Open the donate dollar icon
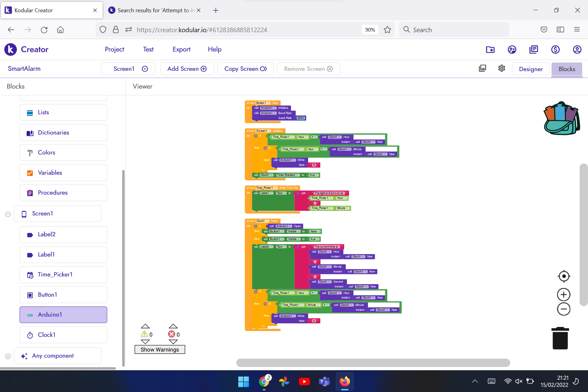 coord(555,49)
